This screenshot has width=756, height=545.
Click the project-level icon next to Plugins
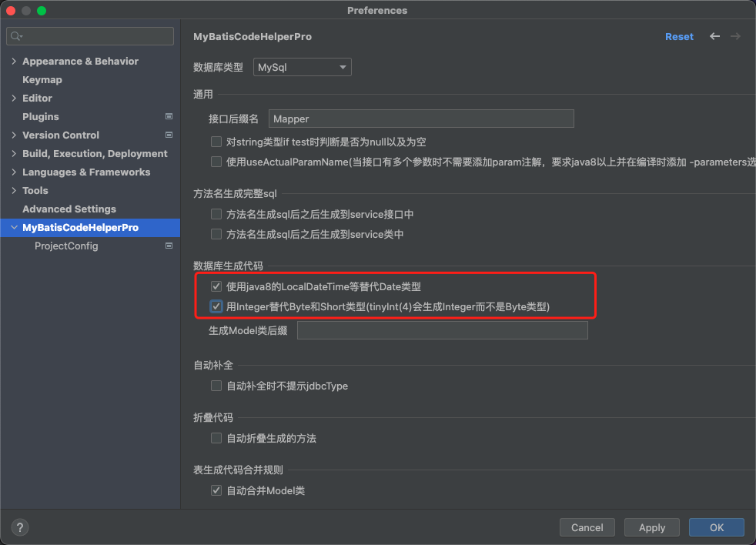click(169, 116)
